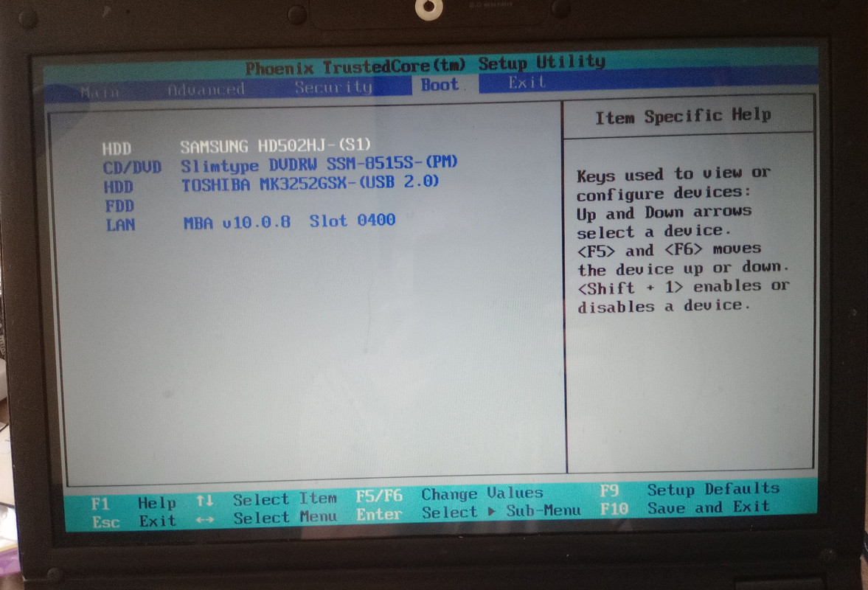The height and width of the screenshot is (590, 868).
Task: Click the Phoenix TrustedCore Setup Utility title
Action: click(425, 65)
